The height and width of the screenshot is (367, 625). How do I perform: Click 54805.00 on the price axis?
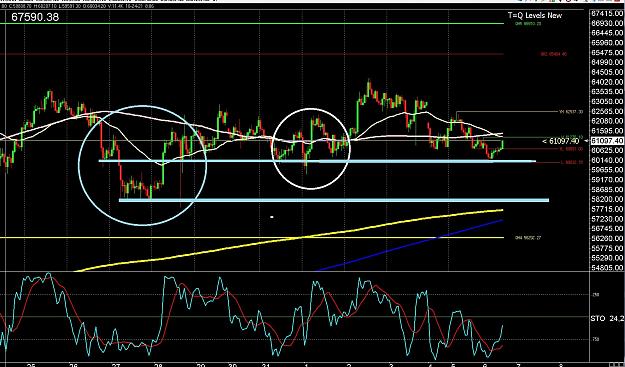pos(607,268)
